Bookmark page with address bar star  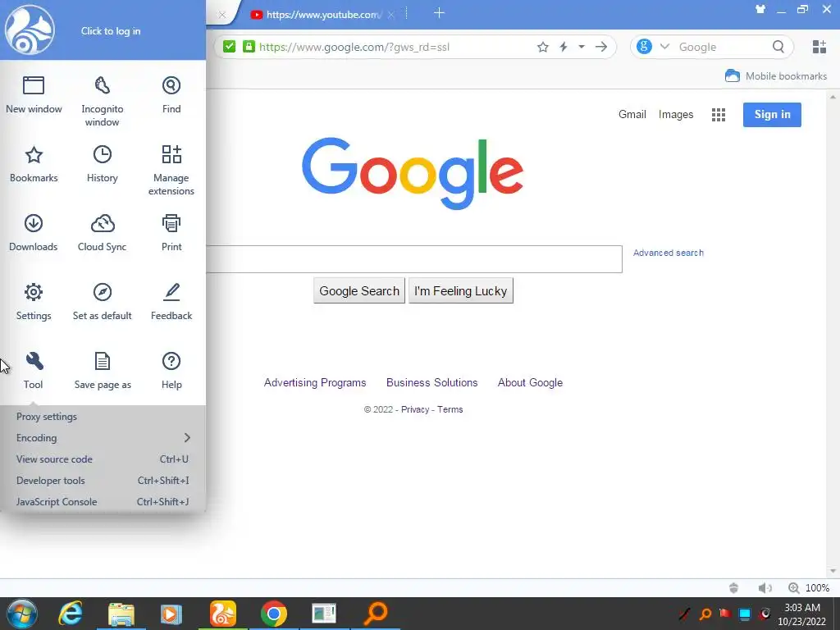pos(543,47)
